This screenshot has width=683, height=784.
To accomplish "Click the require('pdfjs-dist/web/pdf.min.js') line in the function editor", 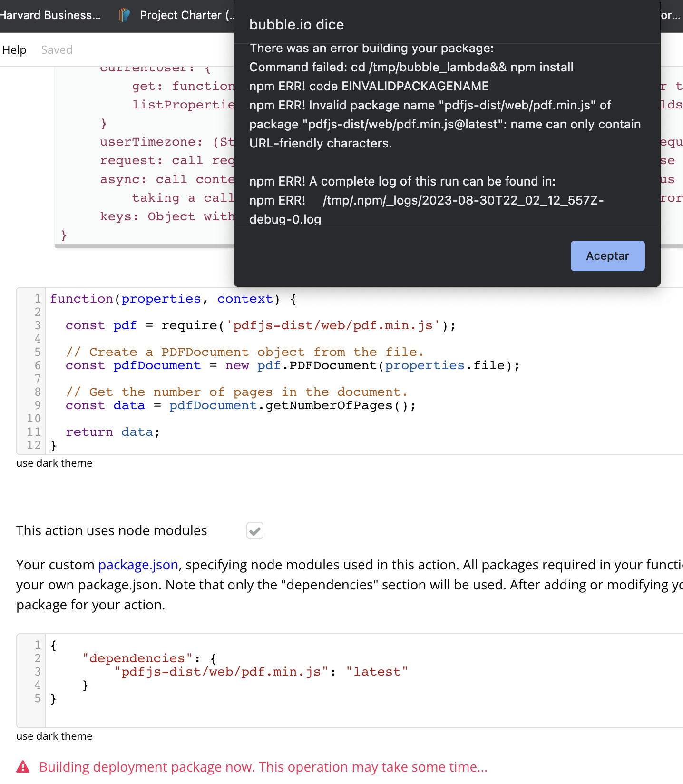I will [x=261, y=325].
